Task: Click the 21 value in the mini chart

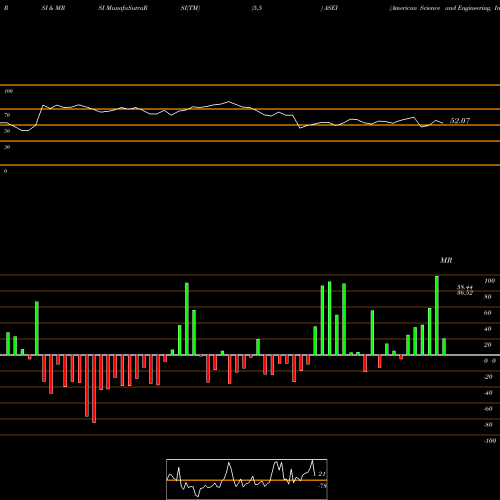Action: click(x=322, y=474)
